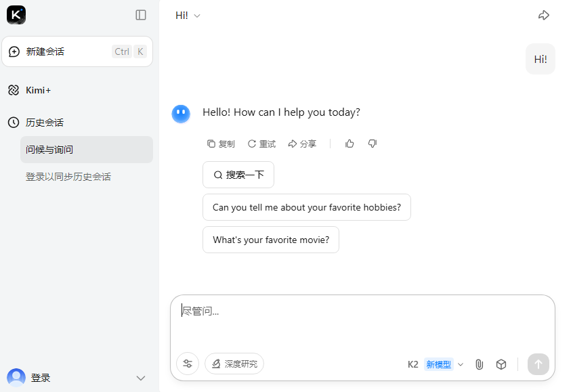Open Kimi+ in the sidebar
Screen dimensions: 573x392
[x=38, y=90]
